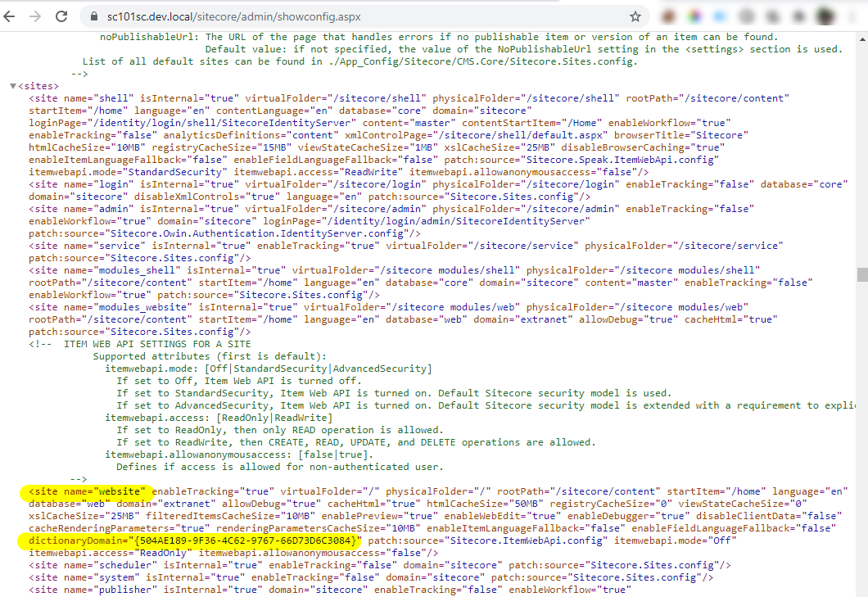Click the renderingParametersCacheSize="10MB" attribute
This screenshot has height=597, width=868.
point(319,527)
